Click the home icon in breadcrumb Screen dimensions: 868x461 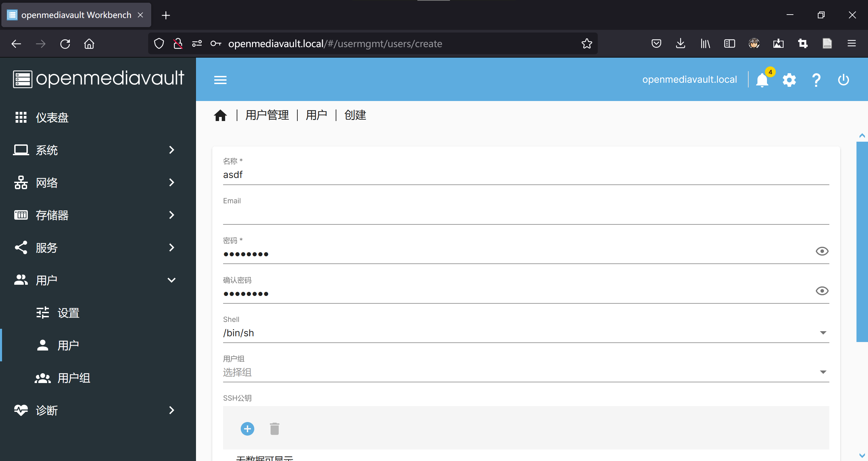click(x=220, y=116)
